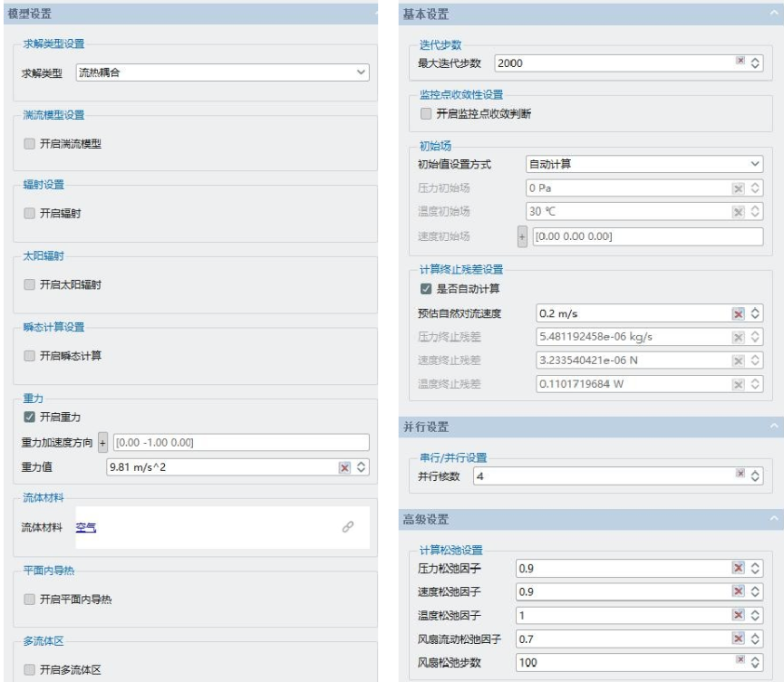This screenshot has width=784, height=682.
Task: Clear 预估自然对流速度 value with X icon
Action: [x=738, y=313]
